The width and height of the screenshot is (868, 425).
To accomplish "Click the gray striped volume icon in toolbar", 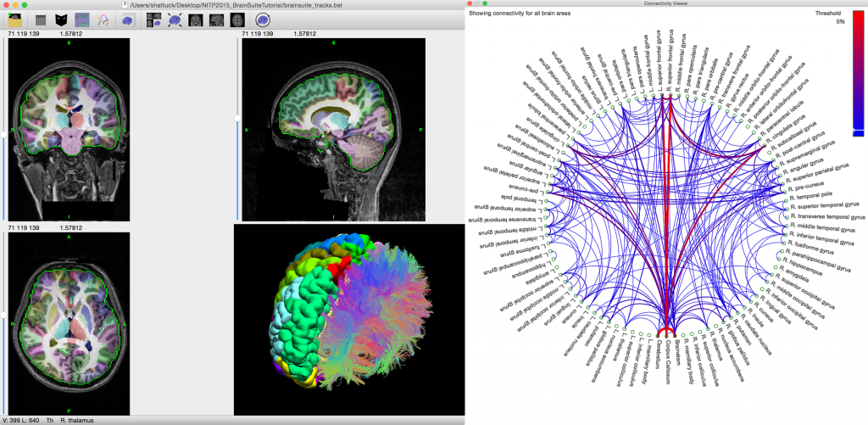I will pyautogui.click(x=41, y=19).
